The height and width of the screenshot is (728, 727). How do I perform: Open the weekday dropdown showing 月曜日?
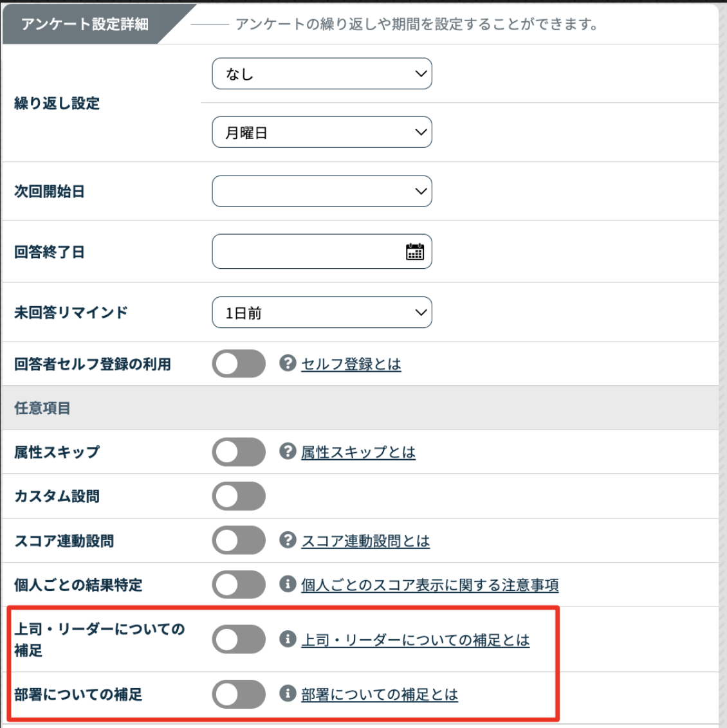[322, 132]
